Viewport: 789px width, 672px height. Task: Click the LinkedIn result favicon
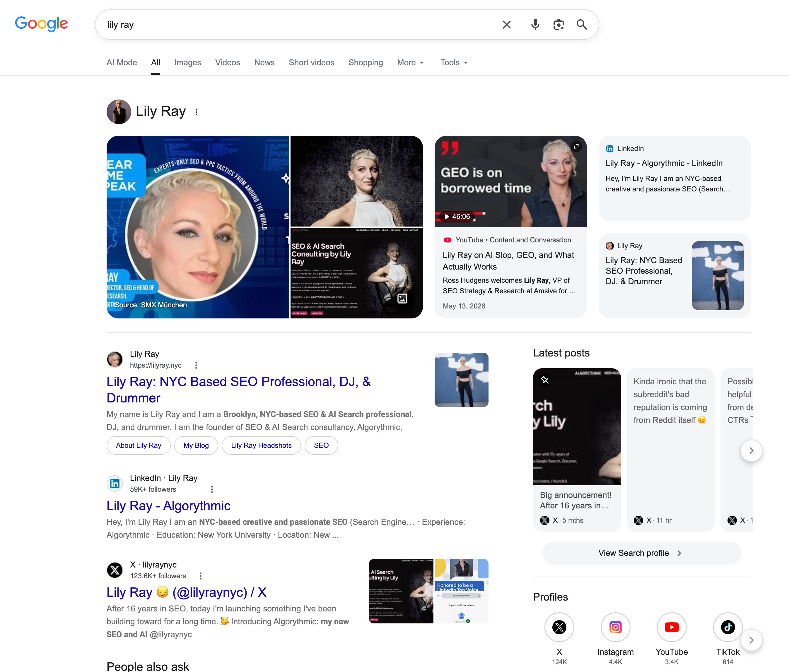115,483
